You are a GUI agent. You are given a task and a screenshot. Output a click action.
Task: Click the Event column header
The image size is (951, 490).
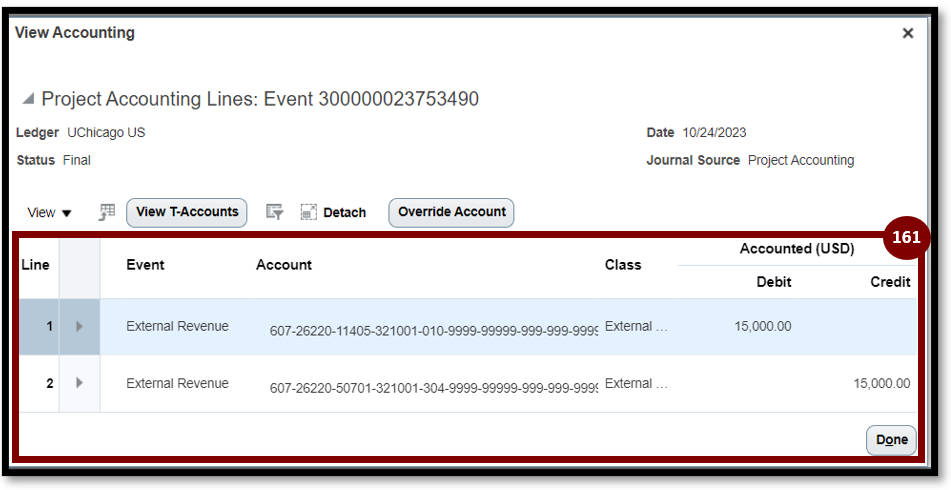[x=145, y=265]
